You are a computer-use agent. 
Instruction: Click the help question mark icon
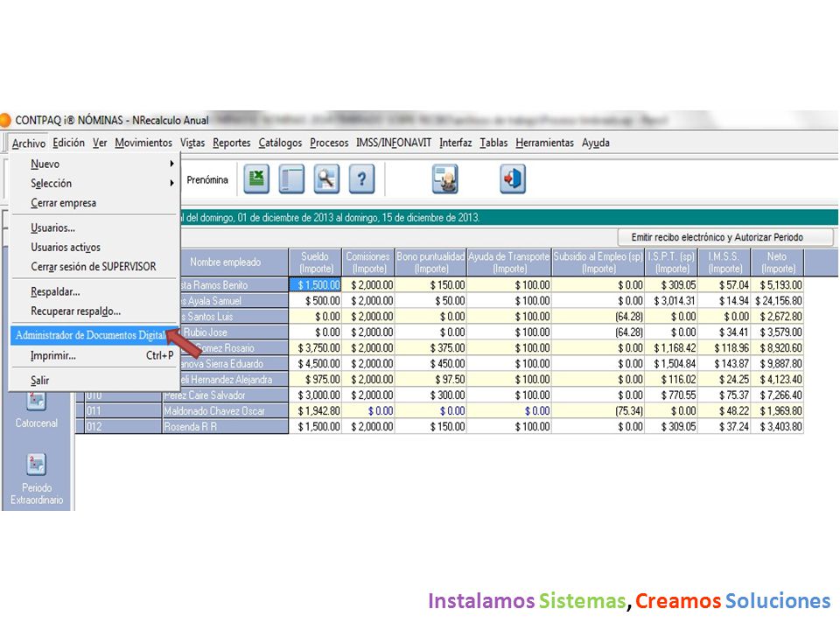tap(362, 178)
